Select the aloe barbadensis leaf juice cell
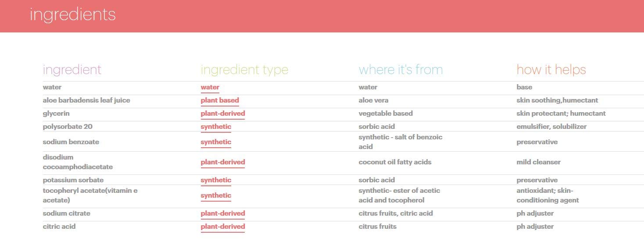Viewport: 644px width, 245px height. [86, 100]
